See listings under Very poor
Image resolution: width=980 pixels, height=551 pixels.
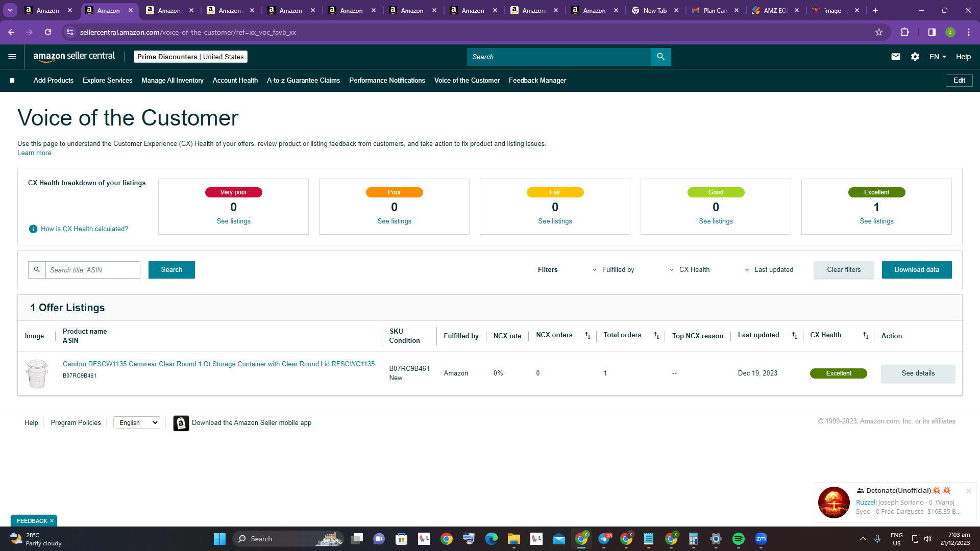tap(234, 221)
